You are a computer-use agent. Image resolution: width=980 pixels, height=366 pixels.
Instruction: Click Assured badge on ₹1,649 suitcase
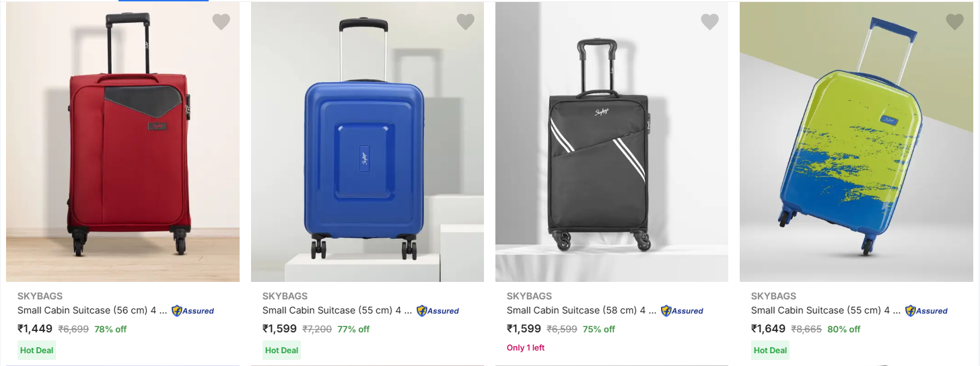point(926,311)
